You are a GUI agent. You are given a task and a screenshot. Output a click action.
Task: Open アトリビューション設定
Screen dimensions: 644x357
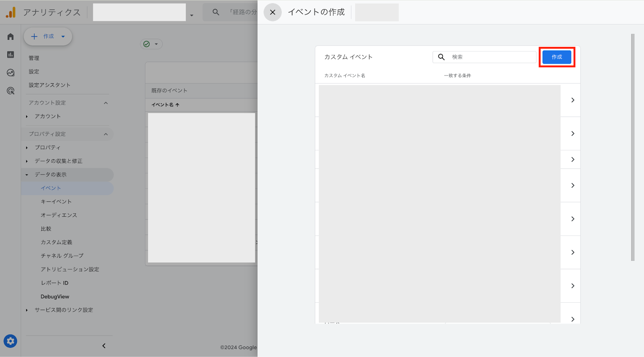pos(70,269)
